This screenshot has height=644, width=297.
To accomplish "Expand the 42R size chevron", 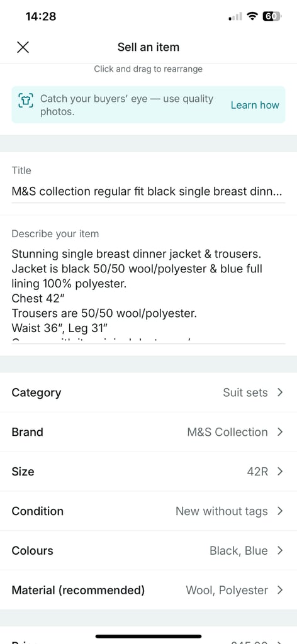I will [280, 472].
